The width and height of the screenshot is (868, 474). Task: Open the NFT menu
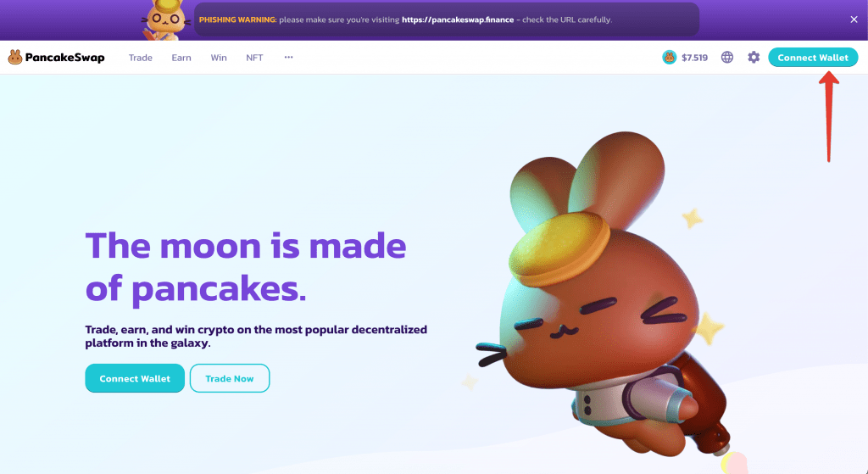254,58
